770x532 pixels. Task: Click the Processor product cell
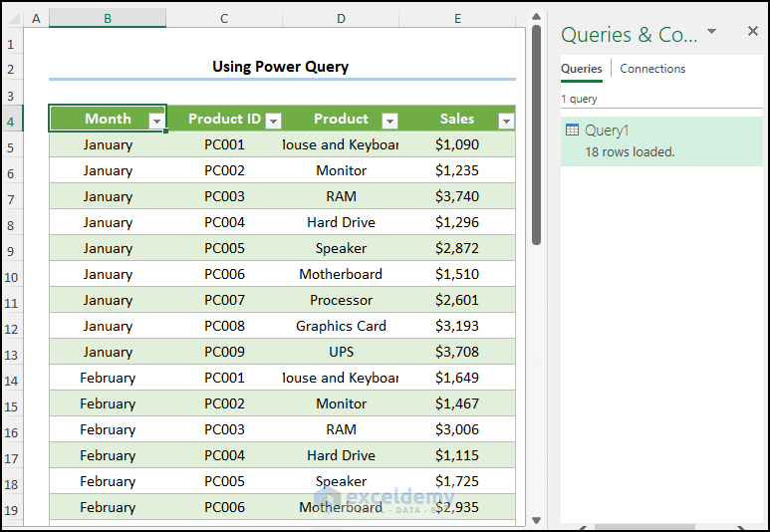pos(341,300)
